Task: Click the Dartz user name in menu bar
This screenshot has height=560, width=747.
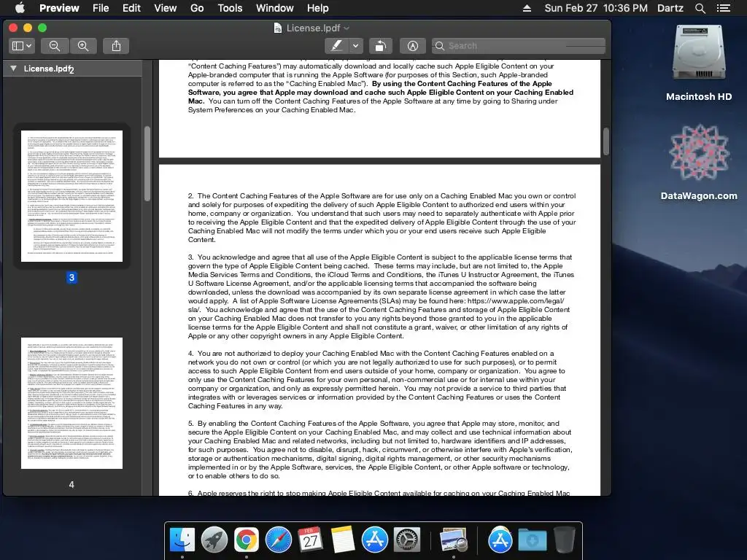Action: point(670,8)
